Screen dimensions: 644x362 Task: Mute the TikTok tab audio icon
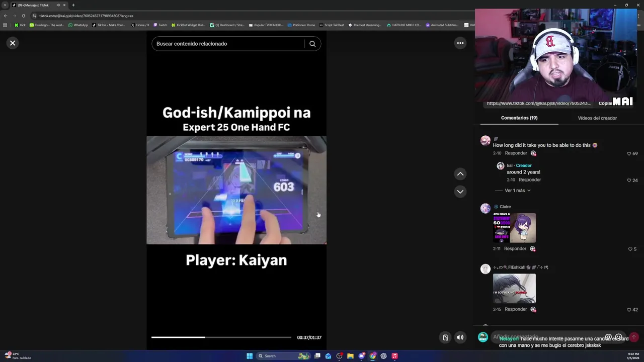click(x=58, y=5)
